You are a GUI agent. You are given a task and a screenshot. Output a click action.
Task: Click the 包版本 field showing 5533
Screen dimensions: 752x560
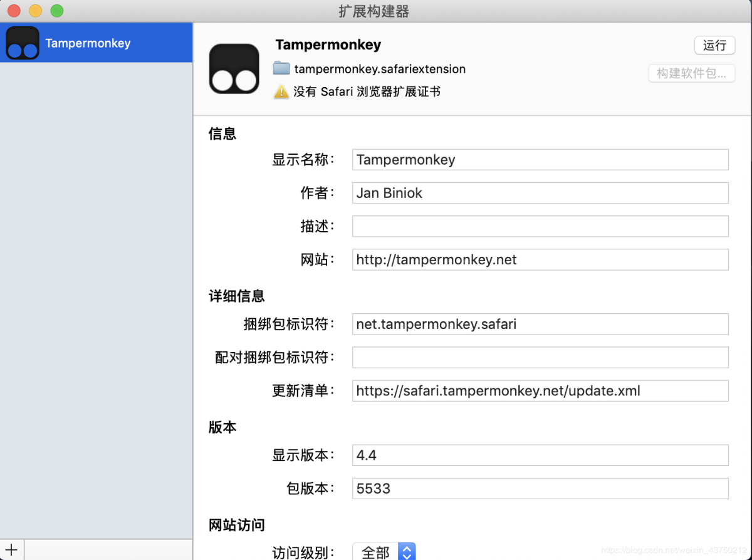pos(540,489)
